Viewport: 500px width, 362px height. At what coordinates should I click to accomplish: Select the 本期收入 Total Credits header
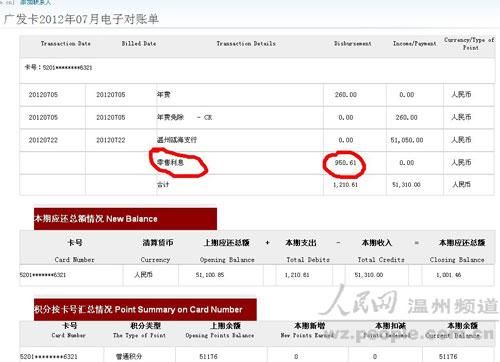tap(380, 251)
